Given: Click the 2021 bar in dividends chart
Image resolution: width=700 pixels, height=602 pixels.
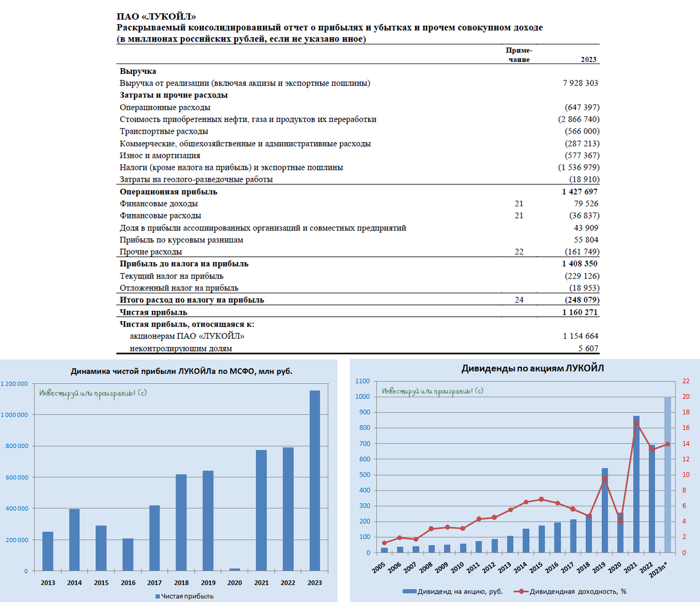Looking at the screenshot, I should coord(636,484).
